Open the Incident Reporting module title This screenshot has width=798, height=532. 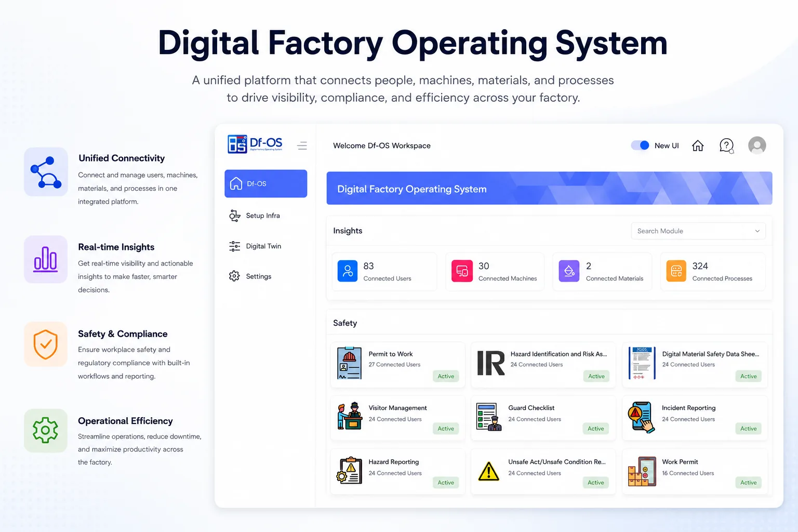[689, 408]
